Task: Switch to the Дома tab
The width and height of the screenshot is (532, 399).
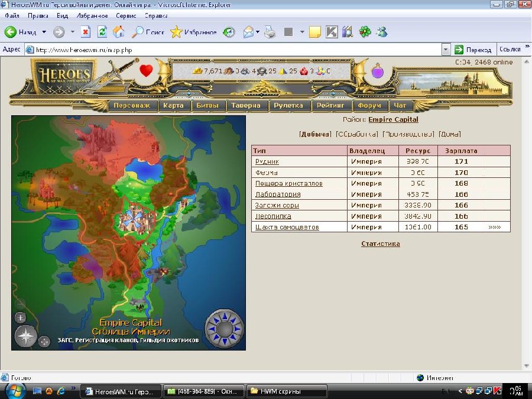Action: (450, 134)
